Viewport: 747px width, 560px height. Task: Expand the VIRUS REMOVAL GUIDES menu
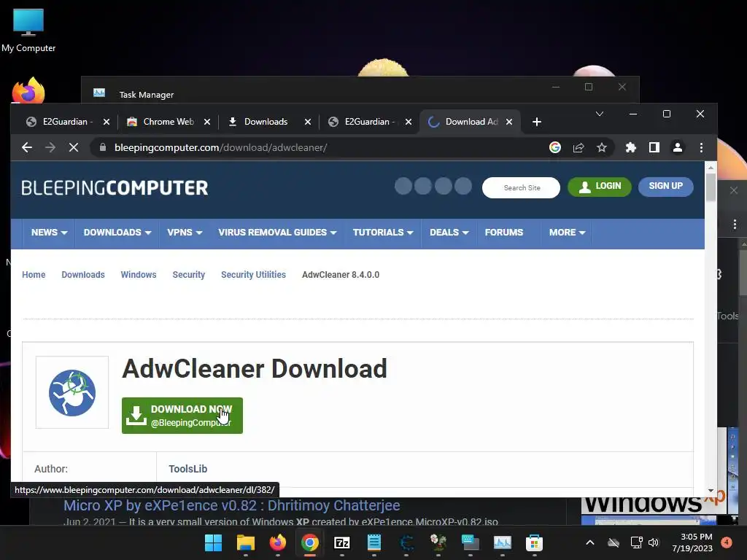pos(277,233)
